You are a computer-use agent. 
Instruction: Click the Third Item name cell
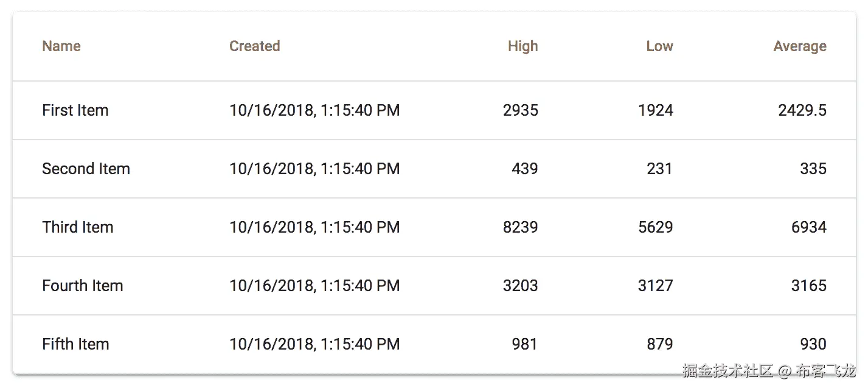[78, 227]
